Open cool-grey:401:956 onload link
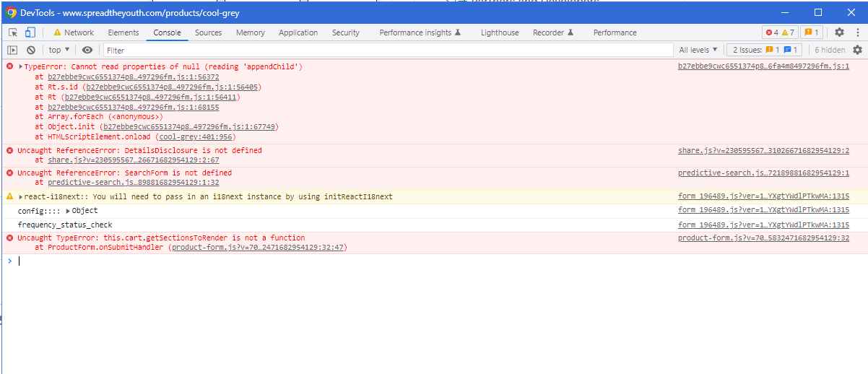 coord(195,137)
